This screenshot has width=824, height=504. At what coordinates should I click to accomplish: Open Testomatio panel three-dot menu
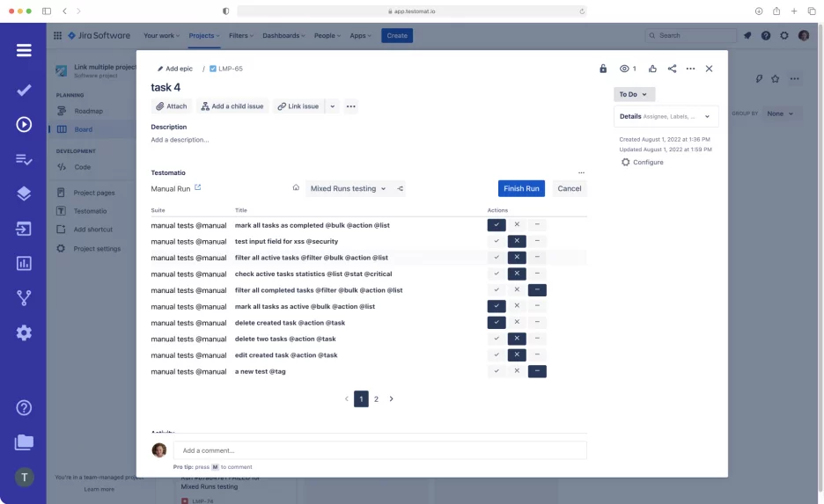(x=581, y=172)
